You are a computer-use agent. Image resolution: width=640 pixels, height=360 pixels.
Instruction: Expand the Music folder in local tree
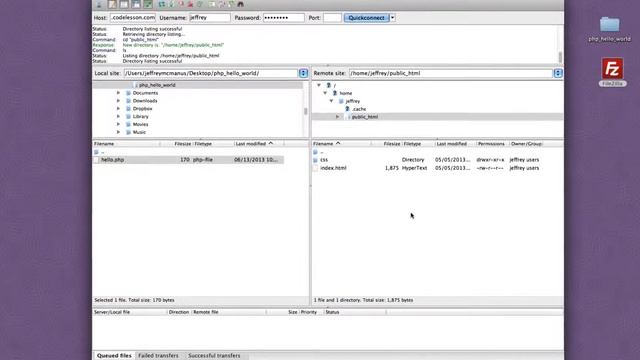118,132
